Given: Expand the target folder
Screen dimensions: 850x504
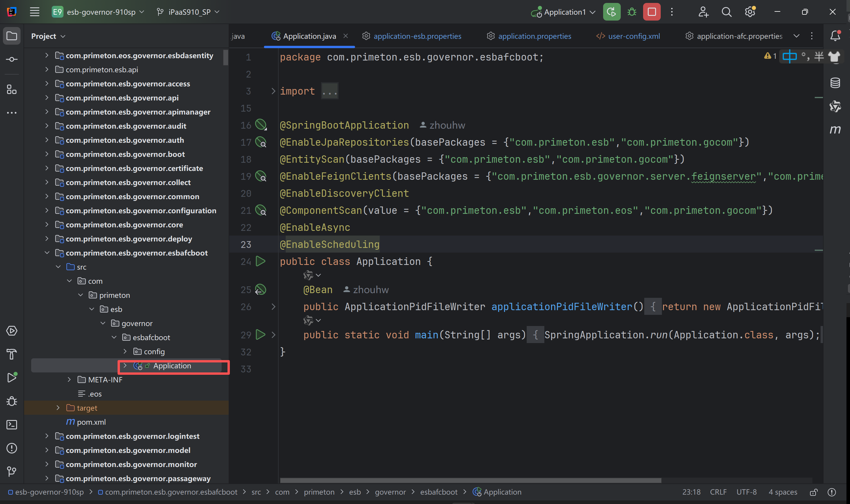Looking at the screenshot, I should click(x=58, y=408).
